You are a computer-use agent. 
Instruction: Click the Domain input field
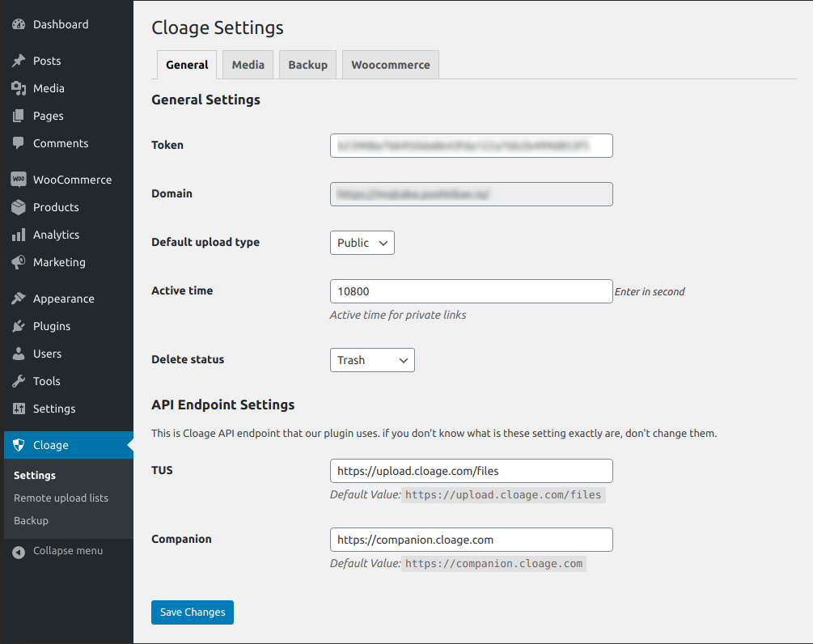[472, 194]
